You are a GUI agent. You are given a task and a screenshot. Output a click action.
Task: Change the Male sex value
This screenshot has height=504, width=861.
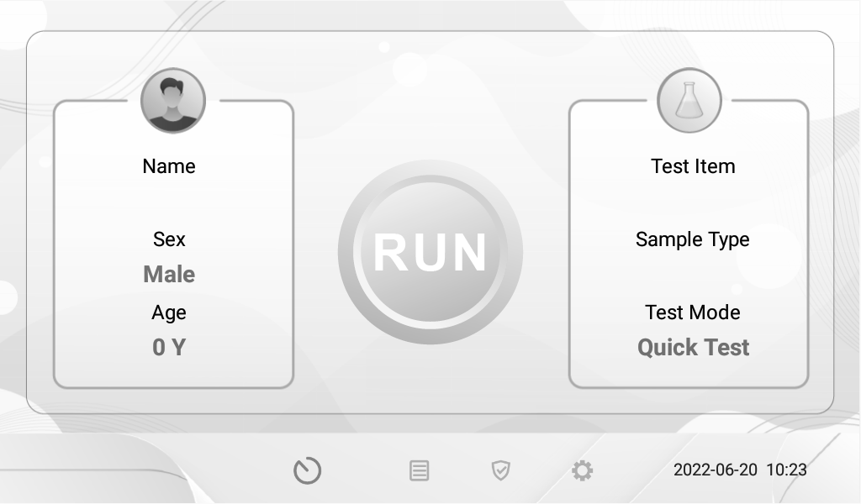point(169,274)
